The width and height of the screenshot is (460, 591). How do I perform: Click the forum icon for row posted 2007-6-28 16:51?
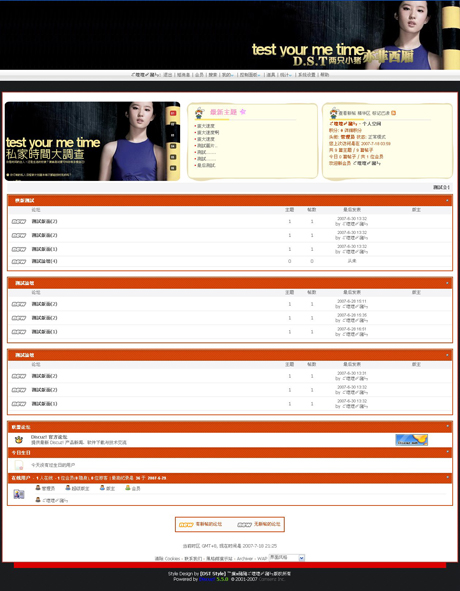(x=19, y=332)
